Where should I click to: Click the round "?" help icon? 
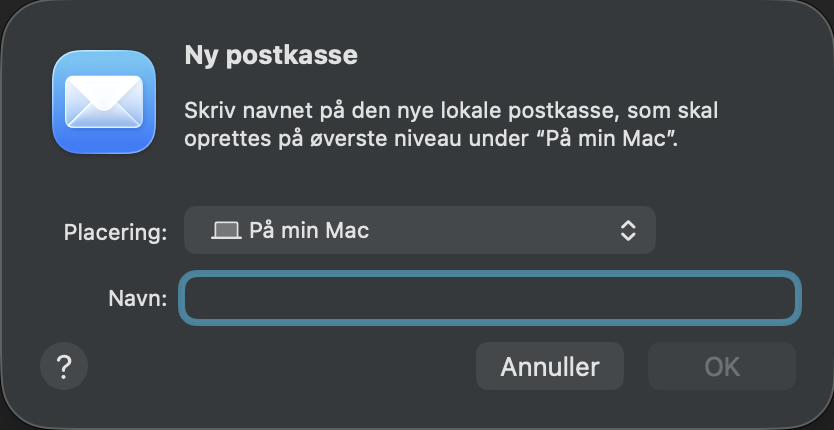[64, 366]
